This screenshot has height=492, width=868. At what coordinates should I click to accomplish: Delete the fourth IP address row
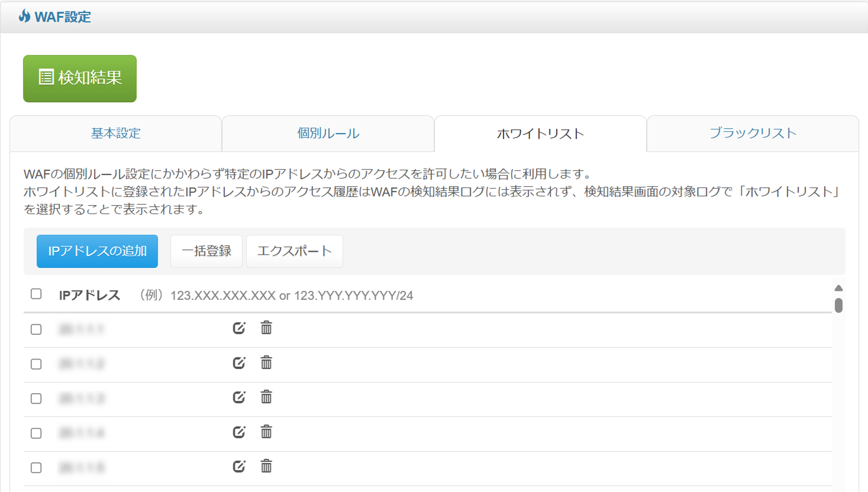266,432
